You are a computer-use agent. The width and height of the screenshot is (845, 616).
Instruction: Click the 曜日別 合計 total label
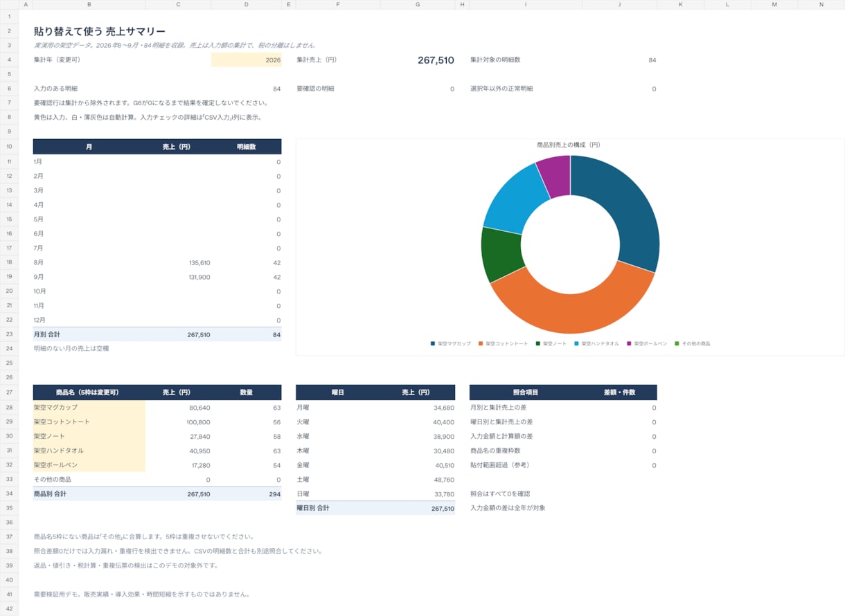(x=313, y=508)
